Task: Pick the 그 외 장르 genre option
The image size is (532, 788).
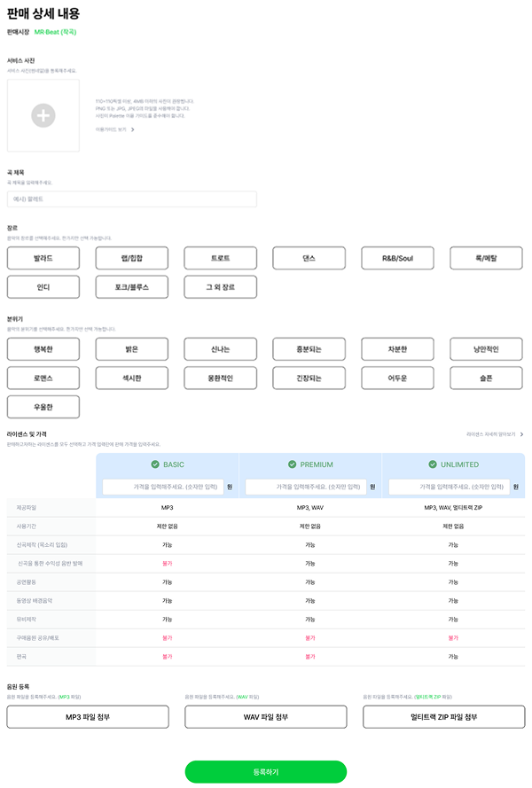Action: (221, 287)
